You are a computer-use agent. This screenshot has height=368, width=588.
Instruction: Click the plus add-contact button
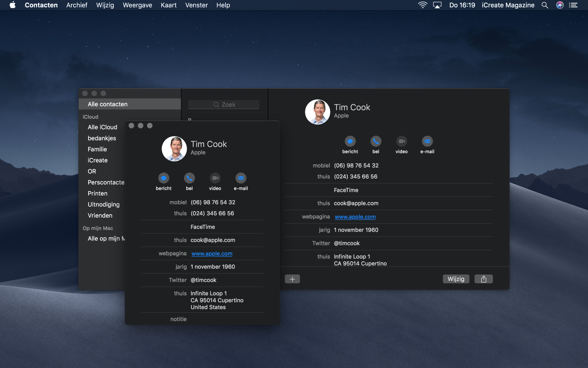click(x=292, y=279)
